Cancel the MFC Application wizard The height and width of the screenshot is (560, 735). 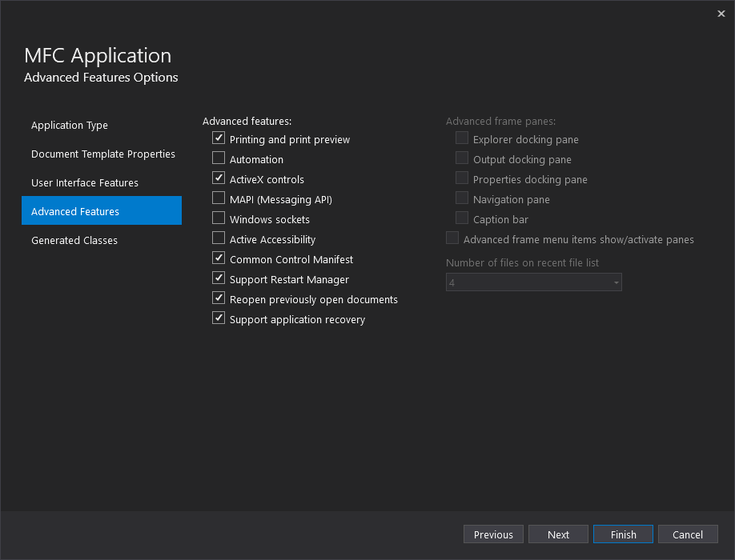coord(688,534)
